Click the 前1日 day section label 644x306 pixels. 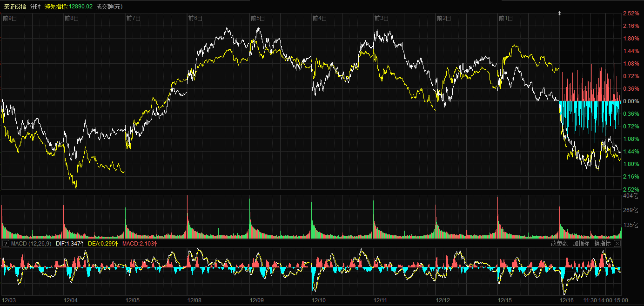(x=505, y=19)
